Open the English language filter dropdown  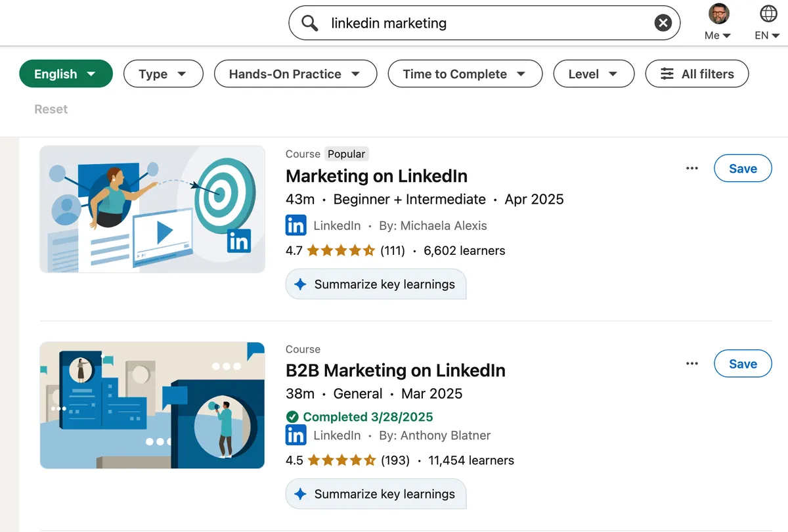(66, 74)
